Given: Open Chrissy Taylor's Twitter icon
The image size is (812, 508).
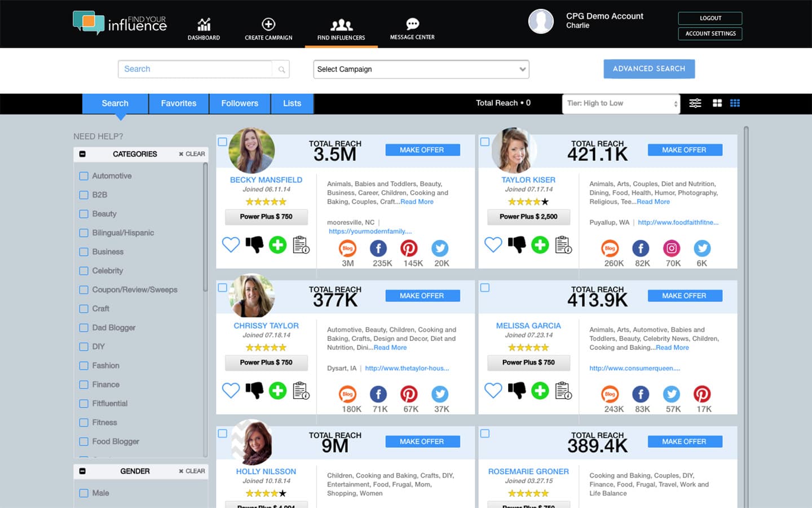Looking at the screenshot, I should [x=440, y=394].
